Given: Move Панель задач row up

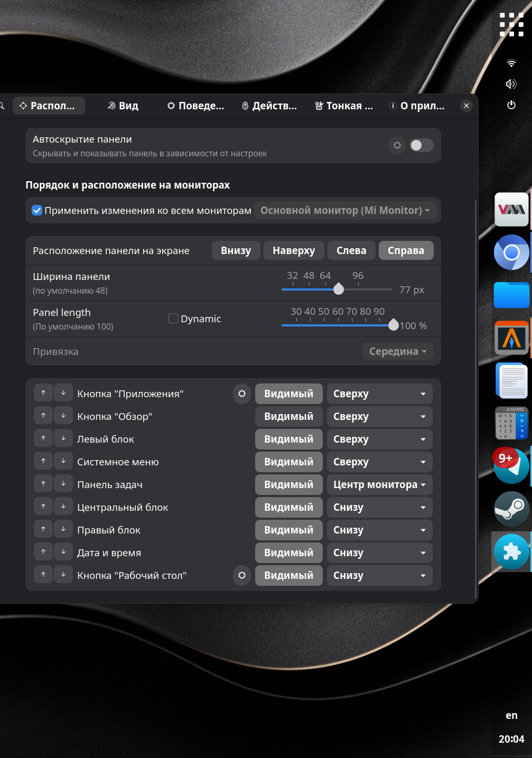Looking at the screenshot, I should coord(43,484).
